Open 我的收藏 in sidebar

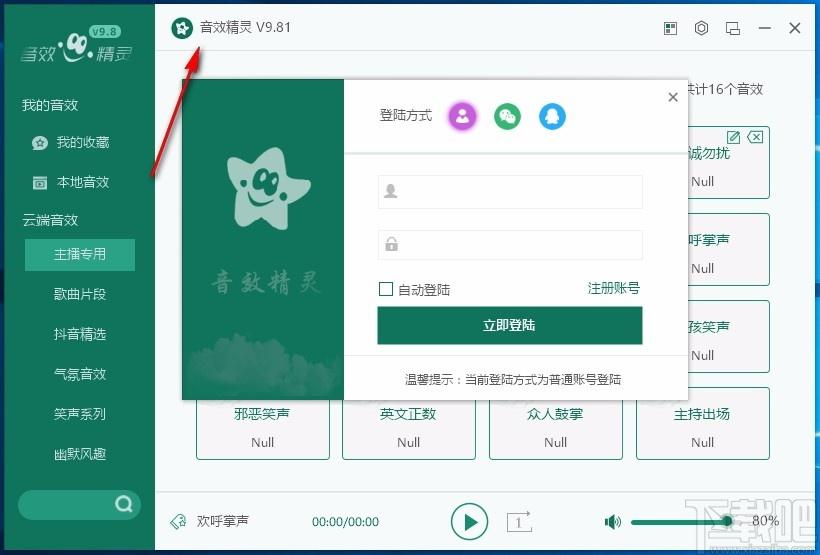tap(71, 142)
